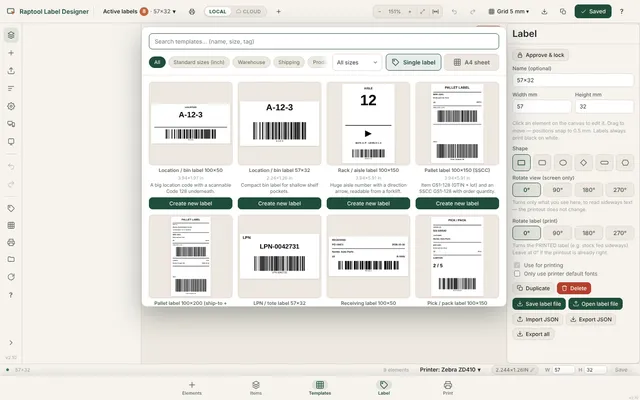Select the diamond label shape
This screenshot has width=640, height=400.
584,162
